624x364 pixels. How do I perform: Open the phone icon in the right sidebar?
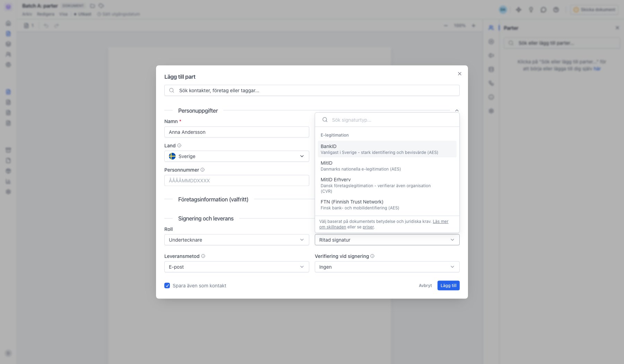[x=491, y=83]
